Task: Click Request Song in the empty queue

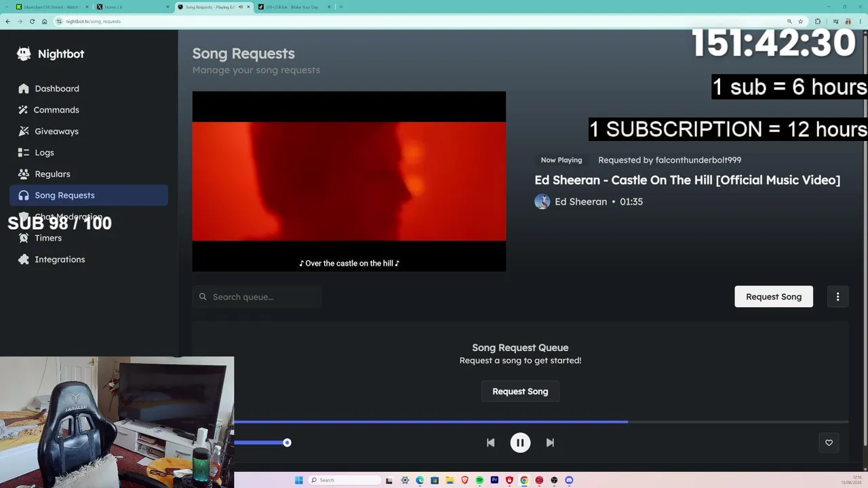Action: click(x=520, y=392)
